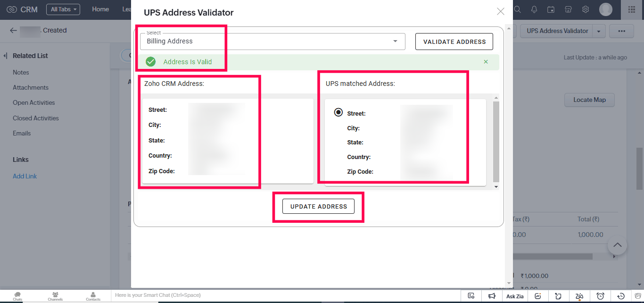The image size is (644, 303).
Task: Focus the Smart Chat input field
Action: [287, 295]
